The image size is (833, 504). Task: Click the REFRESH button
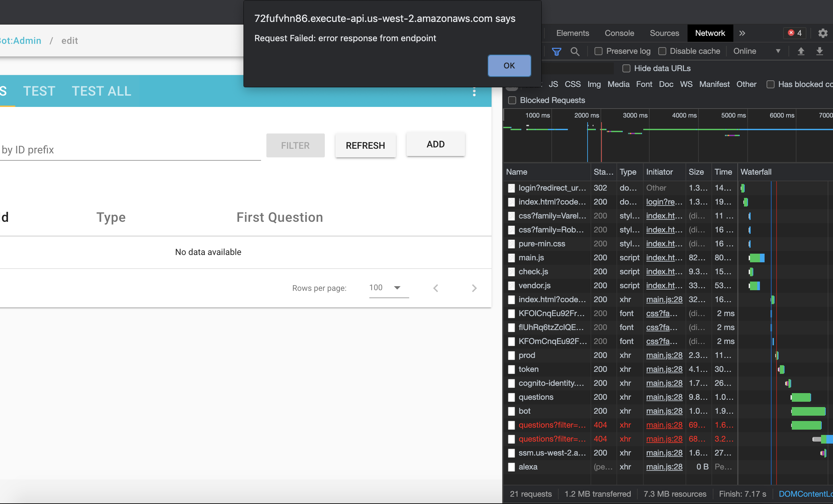(x=365, y=145)
